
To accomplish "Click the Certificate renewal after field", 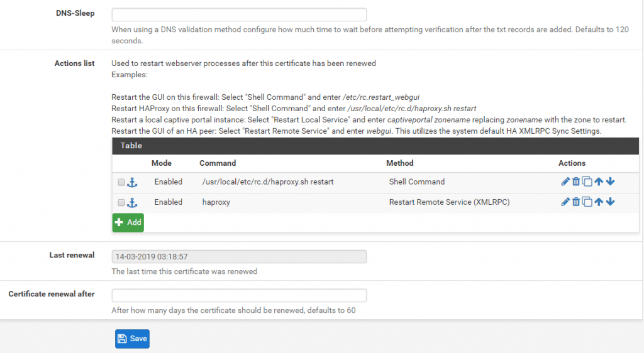I will click(239, 295).
